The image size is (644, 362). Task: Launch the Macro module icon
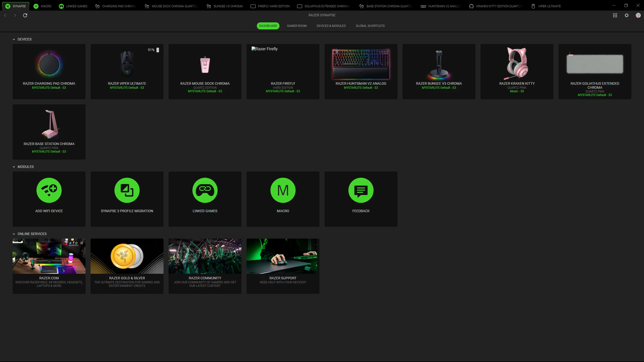283,190
